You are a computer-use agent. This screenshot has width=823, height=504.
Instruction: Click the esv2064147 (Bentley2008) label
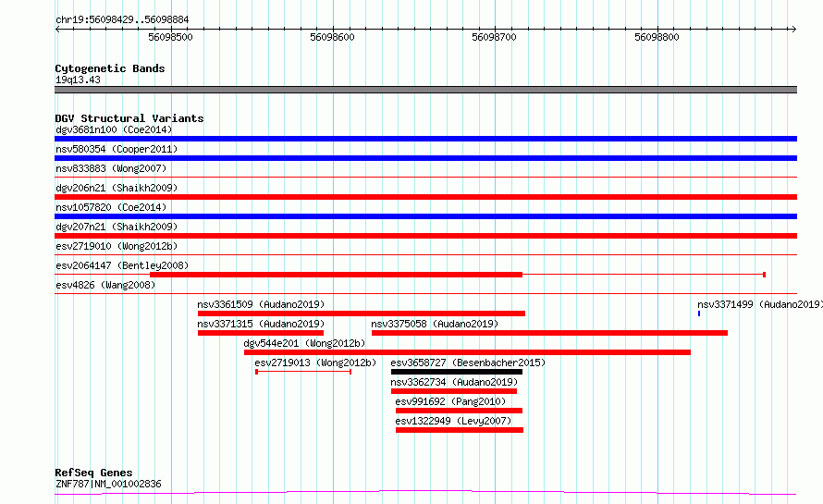pos(122,265)
